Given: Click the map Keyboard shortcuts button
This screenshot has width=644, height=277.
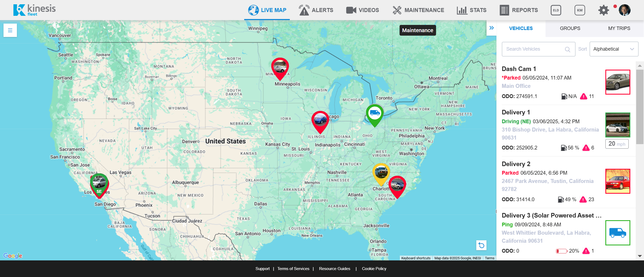Looking at the screenshot, I should pyautogui.click(x=416, y=258).
